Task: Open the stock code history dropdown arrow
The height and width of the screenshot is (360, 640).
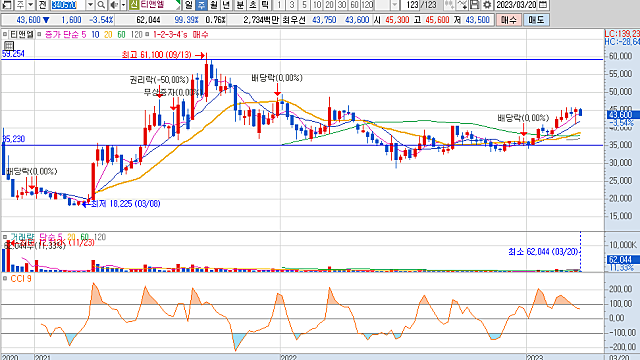Action: click(90, 5)
